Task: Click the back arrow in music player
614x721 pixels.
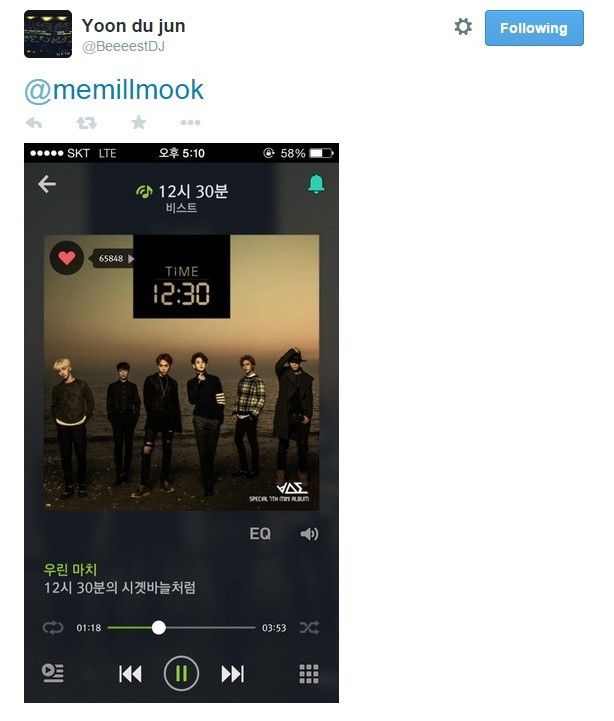Action: [x=47, y=184]
